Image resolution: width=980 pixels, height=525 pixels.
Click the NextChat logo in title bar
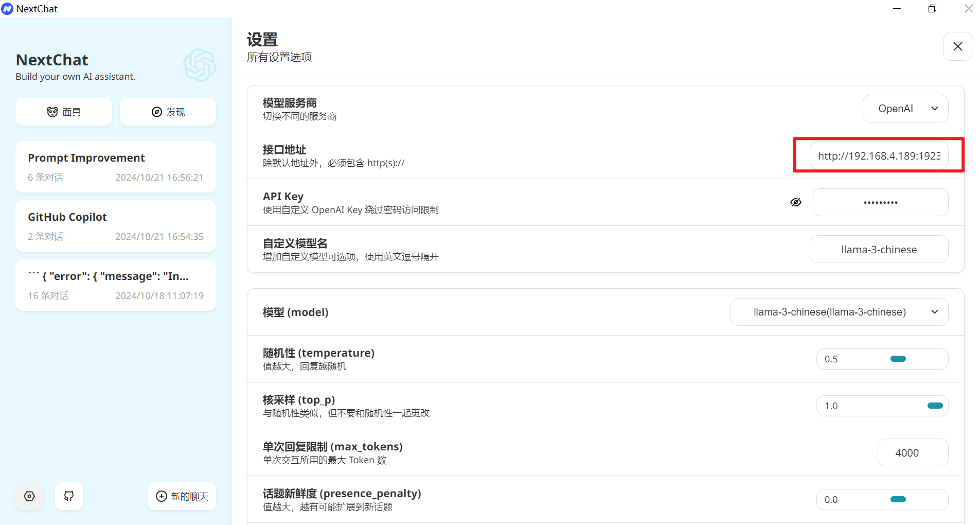(x=7, y=9)
